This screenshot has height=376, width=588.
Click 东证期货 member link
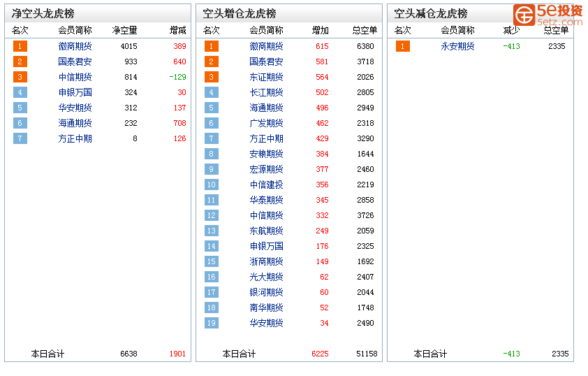(x=266, y=77)
